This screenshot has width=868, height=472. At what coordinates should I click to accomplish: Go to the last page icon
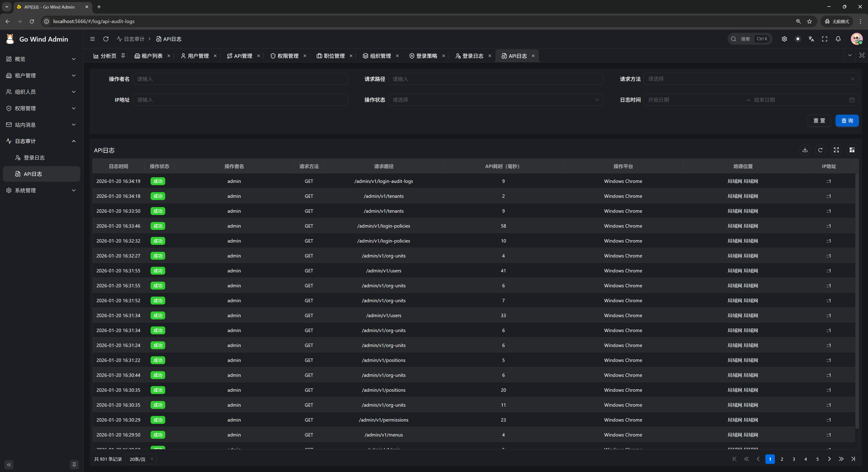pos(853,459)
